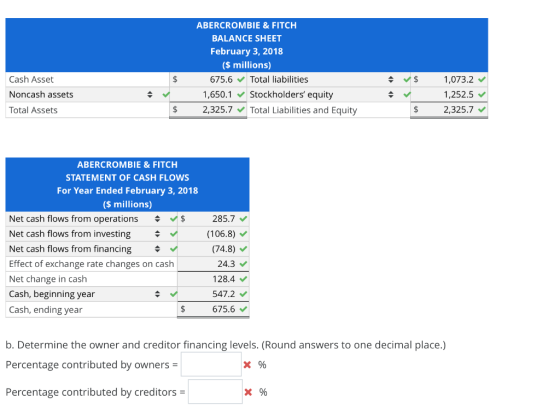Click green check beside (106.8) amount

[x=244, y=234]
